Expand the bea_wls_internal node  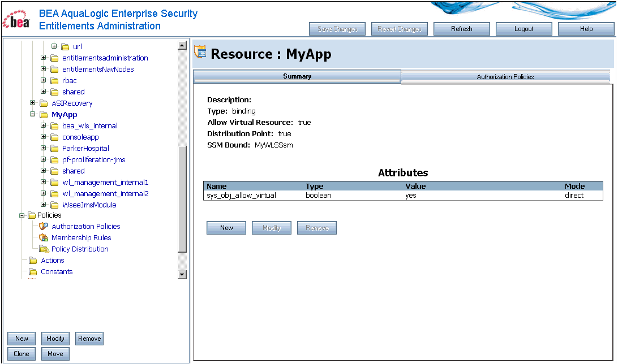[44, 125]
